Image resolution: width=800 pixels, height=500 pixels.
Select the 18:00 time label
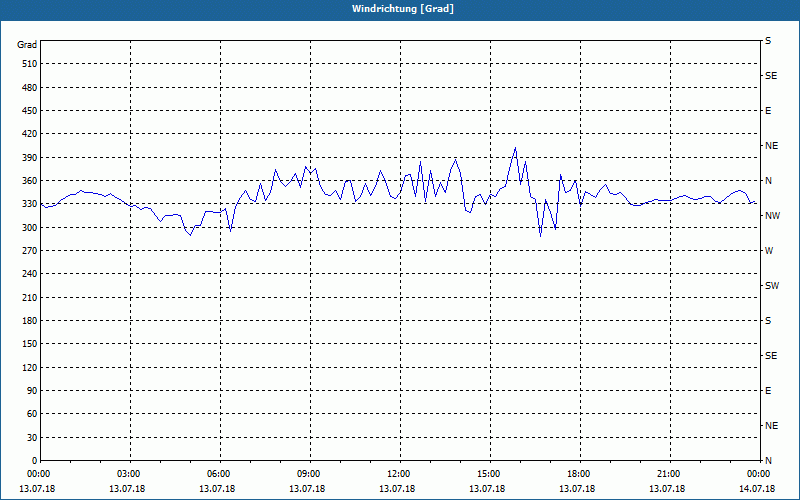tap(578, 474)
